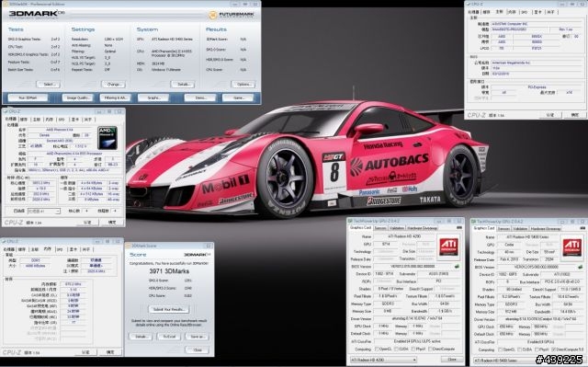588x367 pixels.
Task: Enable OpenCL checkbox in HD 4290 GPU-Z
Action: point(378,349)
